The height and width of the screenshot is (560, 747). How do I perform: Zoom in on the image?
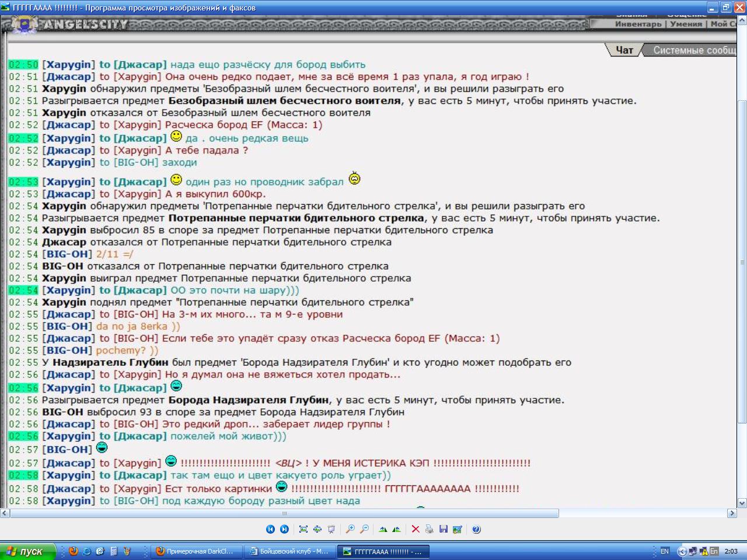click(x=350, y=529)
